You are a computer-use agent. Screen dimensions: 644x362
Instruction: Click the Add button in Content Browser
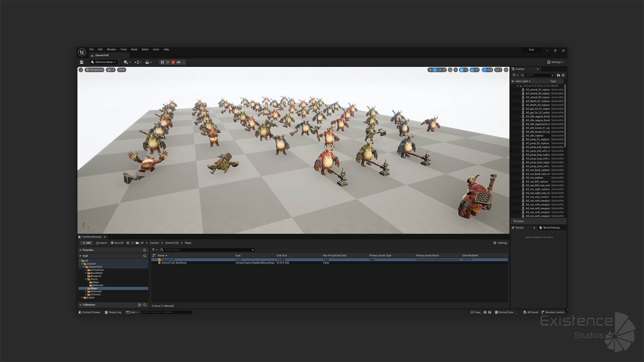click(x=87, y=243)
